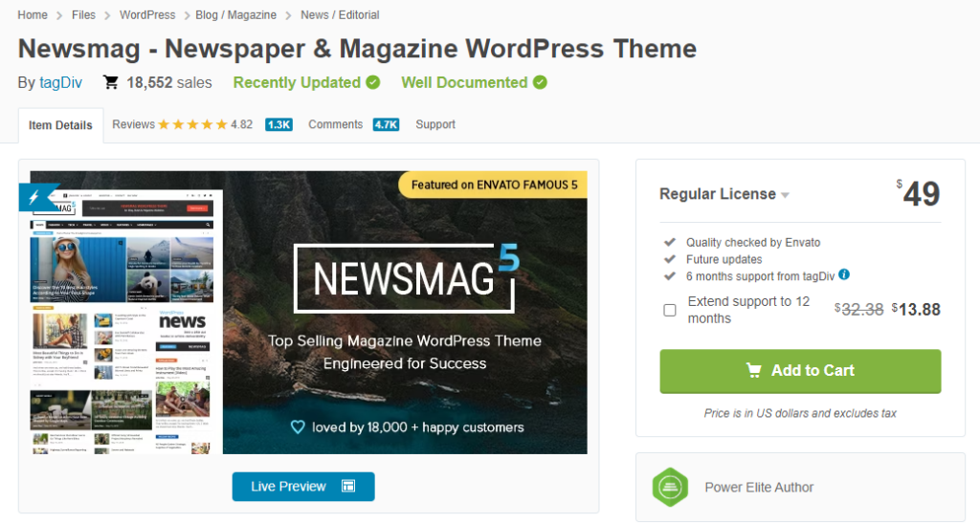This screenshot has height=524, width=980.
Task: Click the $49 price
Action: 918,193
